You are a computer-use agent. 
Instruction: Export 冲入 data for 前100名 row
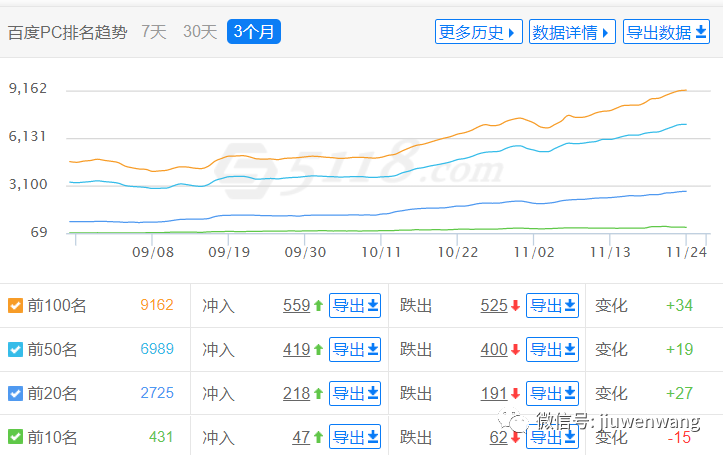[x=355, y=305]
